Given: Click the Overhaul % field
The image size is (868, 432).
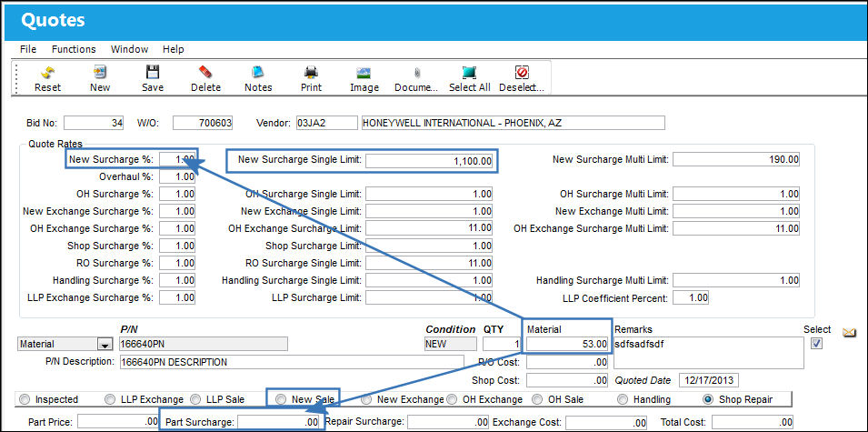Looking at the screenshot, I should click(x=177, y=176).
